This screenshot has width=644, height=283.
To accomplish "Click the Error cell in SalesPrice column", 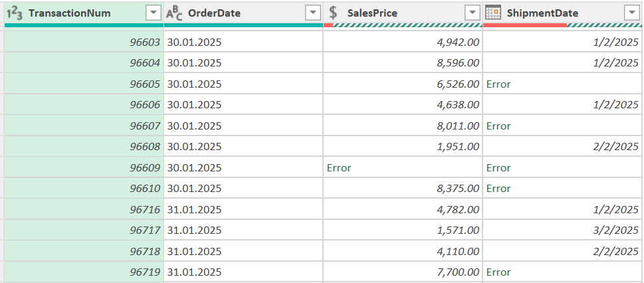I will click(339, 168).
